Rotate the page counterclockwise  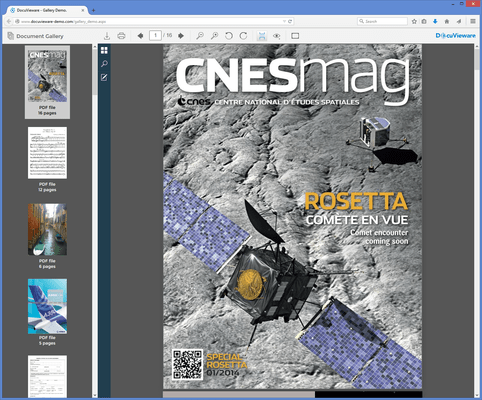tap(229, 36)
